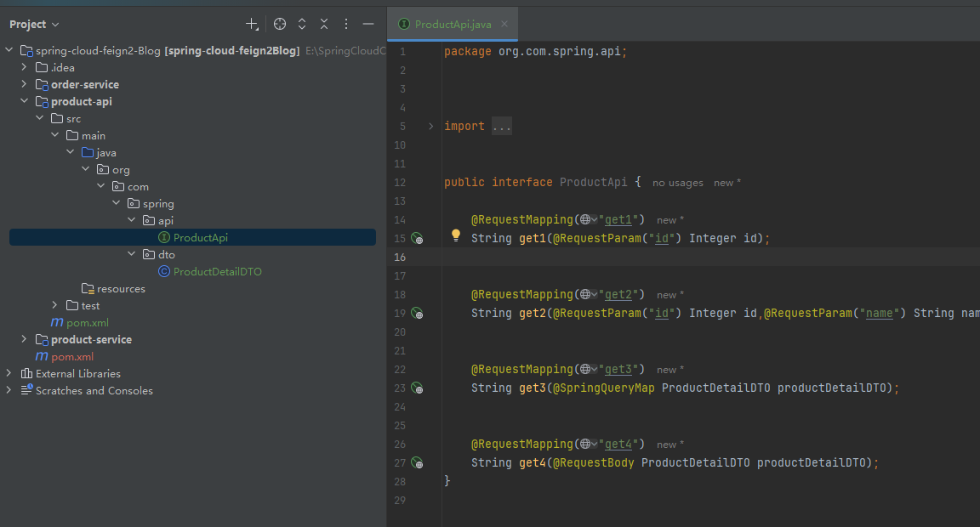Image resolution: width=980 pixels, height=527 pixels.
Task: Click the "get4" mapping URL link
Action: click(x=618, y=445)
